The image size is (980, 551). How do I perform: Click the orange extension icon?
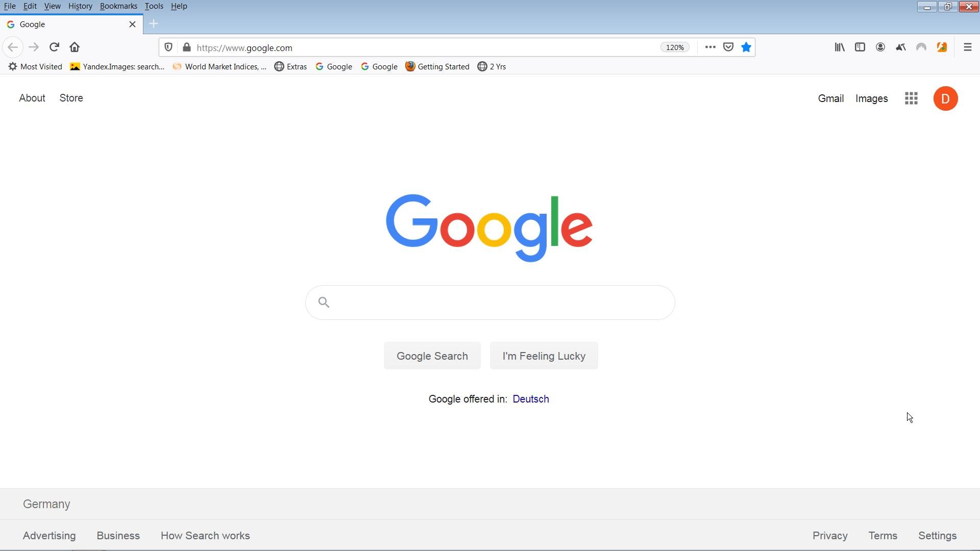(x=942, y=47)
